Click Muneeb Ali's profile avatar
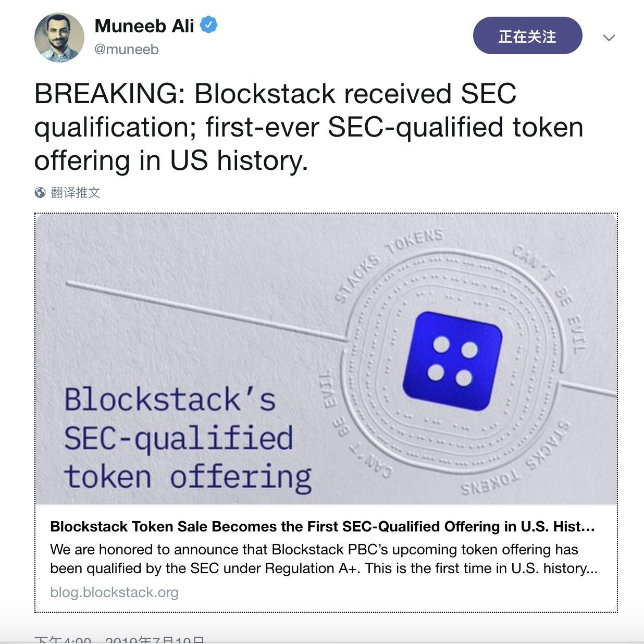 coord(59,38)
